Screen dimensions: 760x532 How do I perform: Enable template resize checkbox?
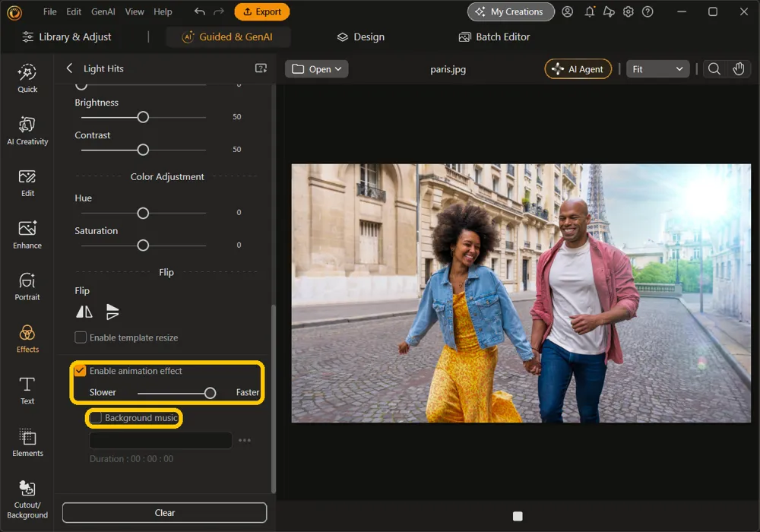point(81,337)
